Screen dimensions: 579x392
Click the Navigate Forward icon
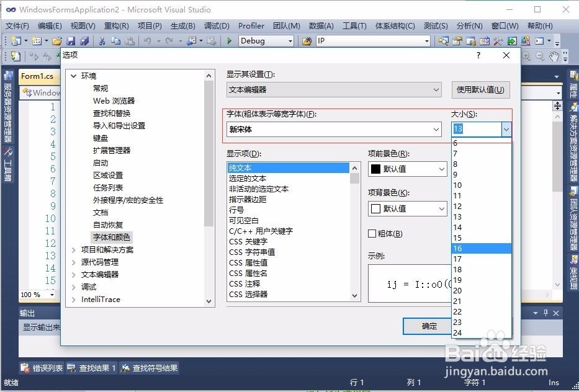(211, 41)
